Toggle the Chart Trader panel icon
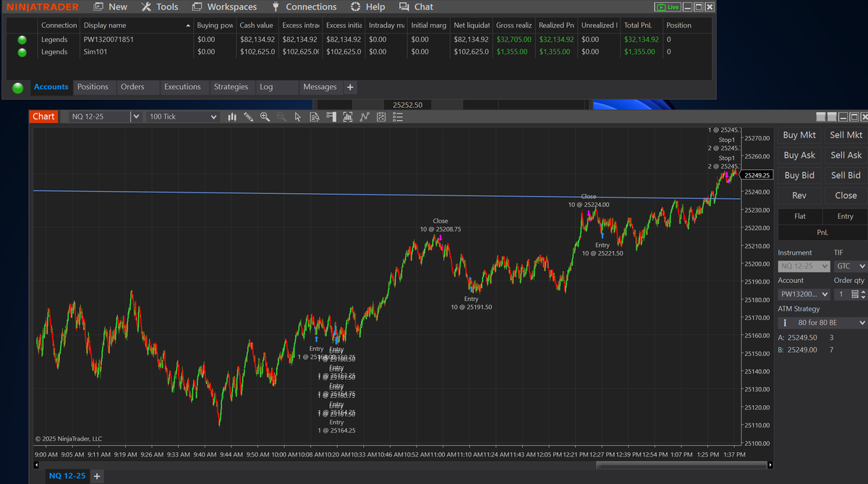Viewport: 868px width, 484px height. click(x=331, y=116)
